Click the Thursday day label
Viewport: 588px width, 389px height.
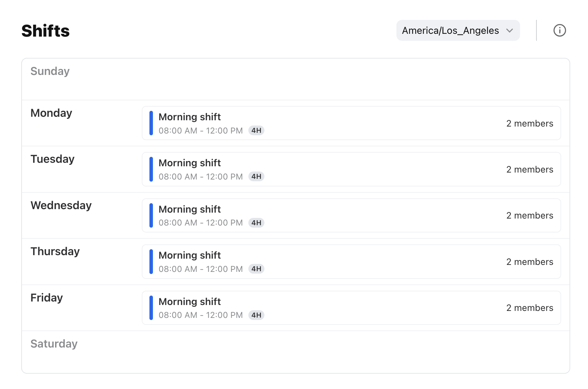pos(55,251)
